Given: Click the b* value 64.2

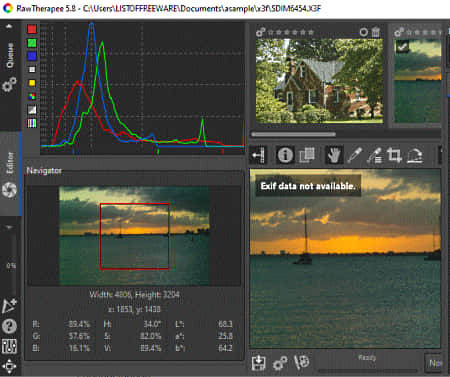Looking at the screenshot, I should (x=225, y=348).
